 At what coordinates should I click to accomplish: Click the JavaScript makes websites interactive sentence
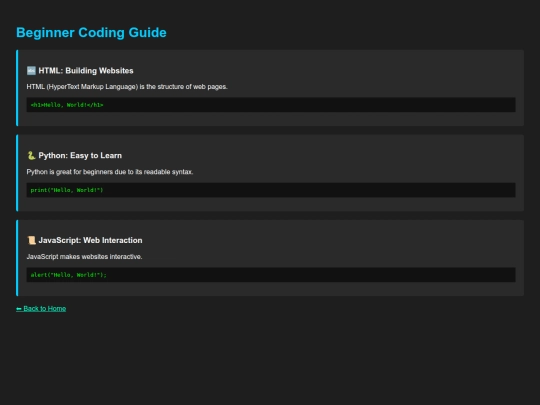[x=84, y=257]
